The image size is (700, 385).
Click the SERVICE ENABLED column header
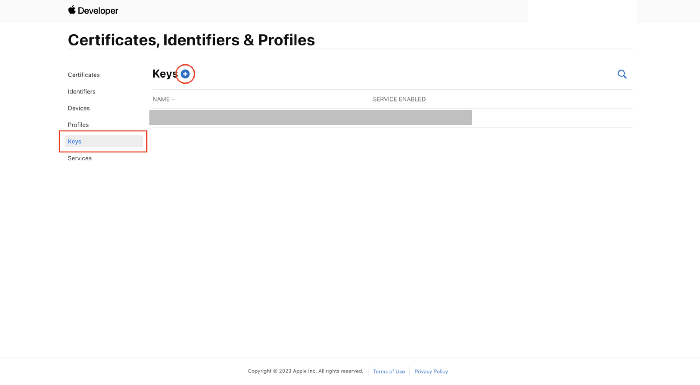[399, 99]
